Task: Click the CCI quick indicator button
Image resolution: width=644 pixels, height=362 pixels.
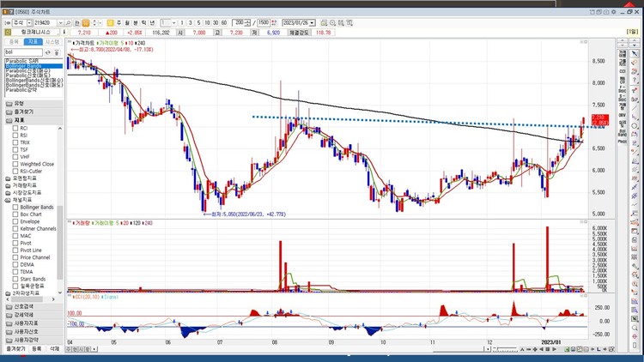Action: (x=623, y=71)
